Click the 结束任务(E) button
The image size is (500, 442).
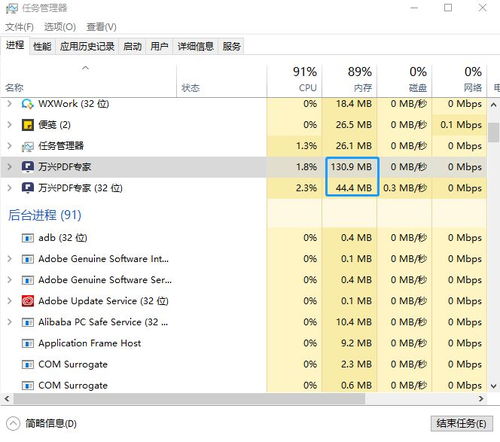(461, 424)
